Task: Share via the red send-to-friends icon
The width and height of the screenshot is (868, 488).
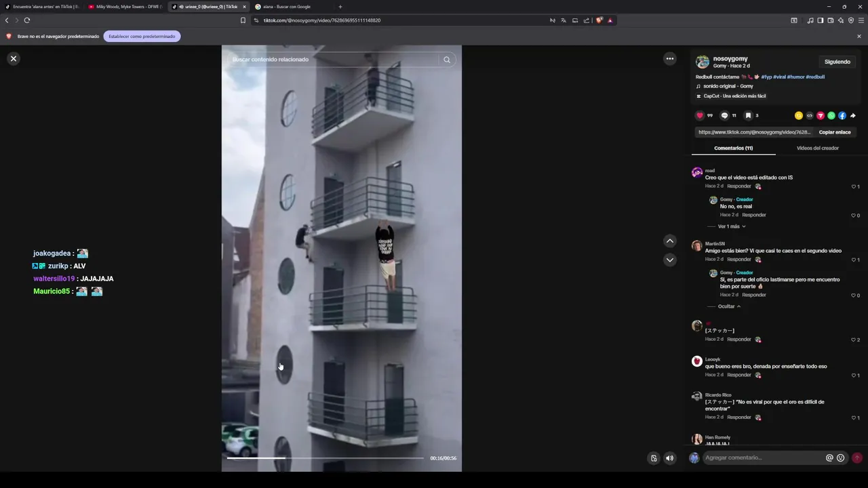Action: [821, 116]
